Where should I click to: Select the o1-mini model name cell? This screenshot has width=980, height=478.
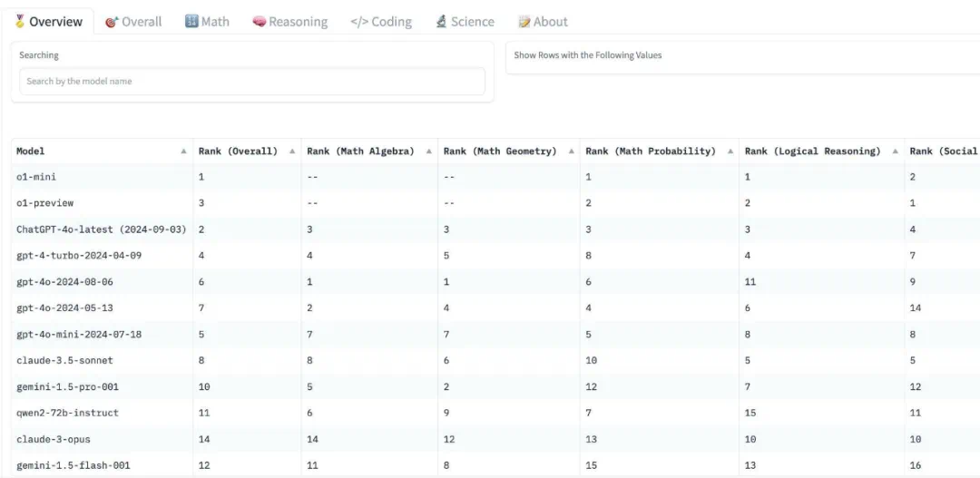click(x=36, y=177)
